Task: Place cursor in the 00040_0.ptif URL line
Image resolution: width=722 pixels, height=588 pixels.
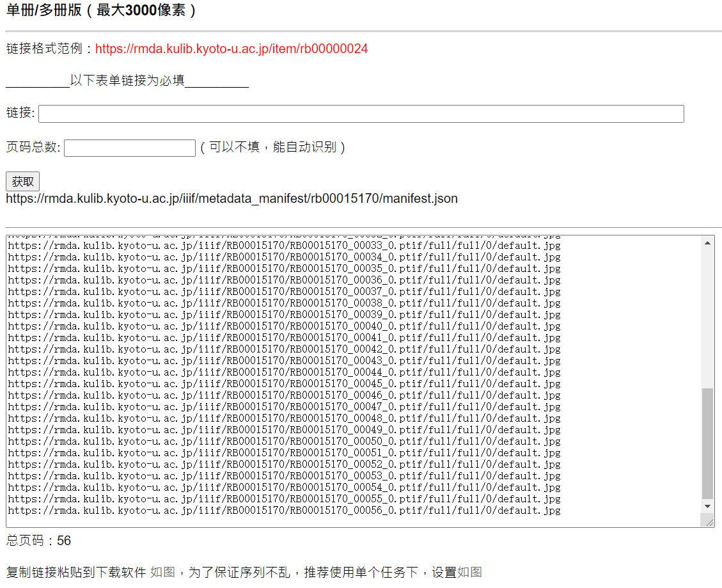Action: 284,326
